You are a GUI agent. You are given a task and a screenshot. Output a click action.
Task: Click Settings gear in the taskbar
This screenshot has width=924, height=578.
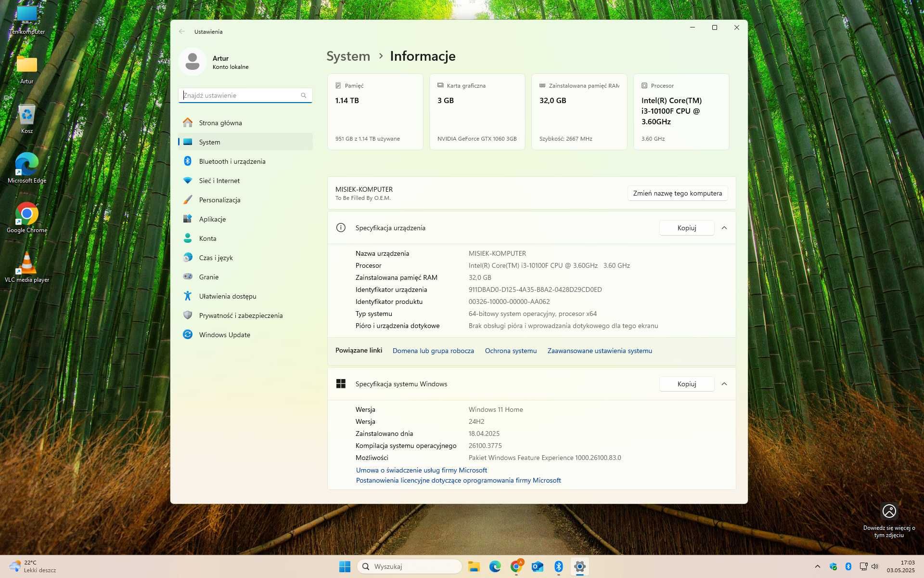(x=580, y=566)
